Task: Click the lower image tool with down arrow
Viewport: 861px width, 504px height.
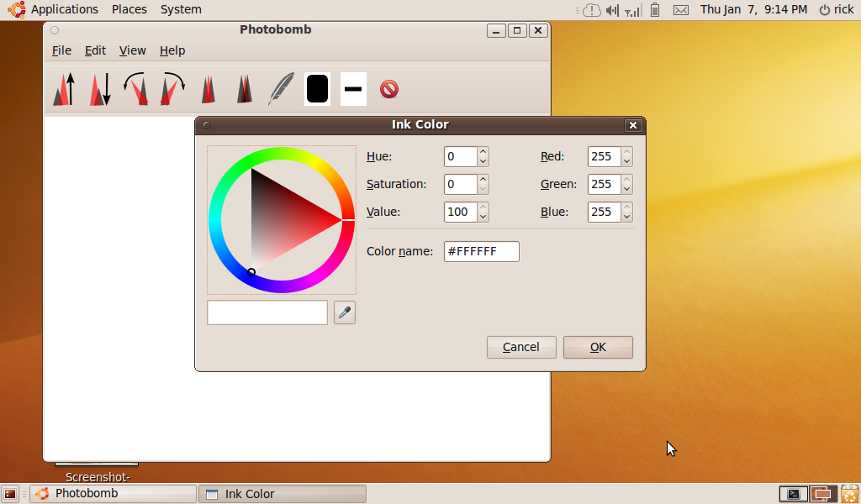Action: click(x=100, y=89)
